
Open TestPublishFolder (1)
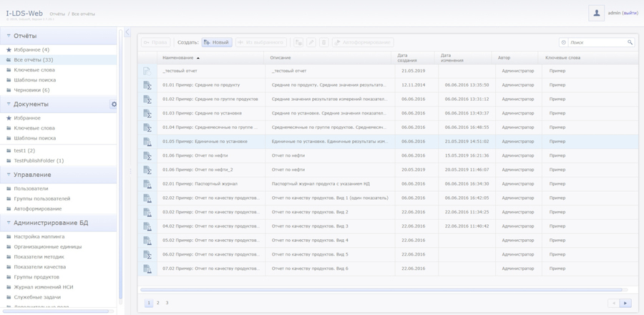click(39, 160)
